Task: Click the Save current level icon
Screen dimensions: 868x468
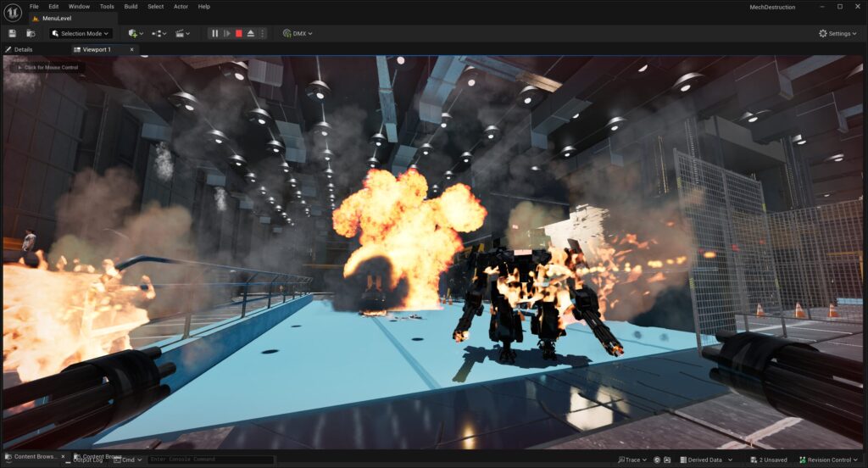Action: click(13, 33)
